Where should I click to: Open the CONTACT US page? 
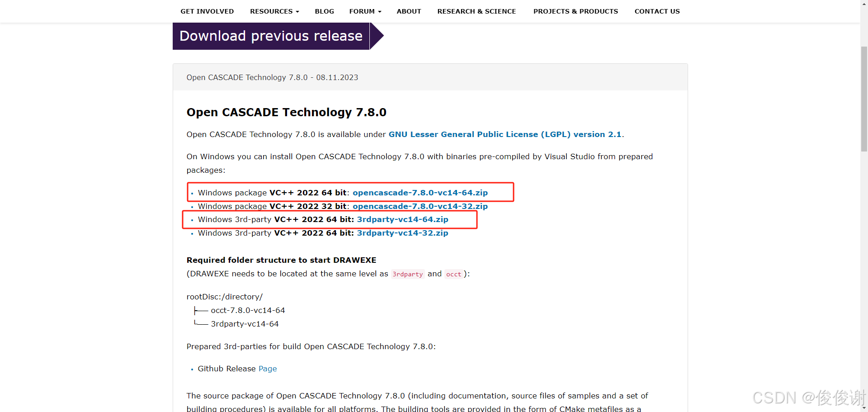tap(657, 11)
